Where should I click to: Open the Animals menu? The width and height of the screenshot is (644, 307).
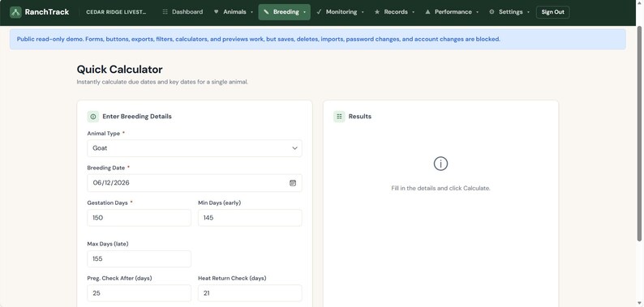click(x=234, y=12)
